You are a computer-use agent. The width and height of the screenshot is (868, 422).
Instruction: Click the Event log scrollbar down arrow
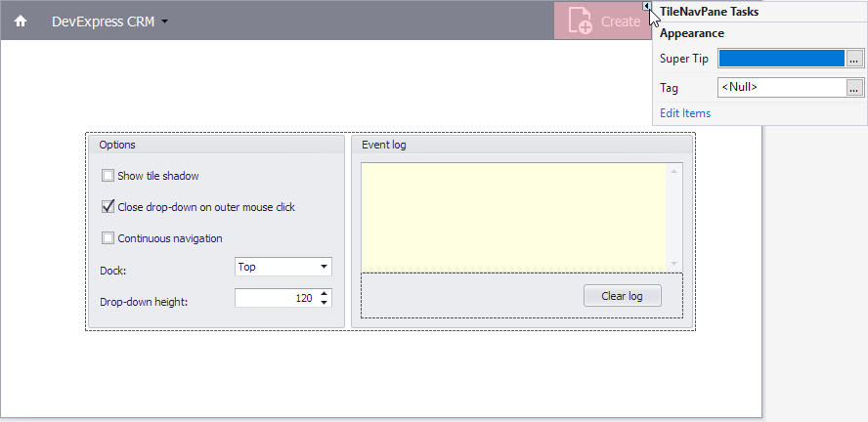[673, 264]
